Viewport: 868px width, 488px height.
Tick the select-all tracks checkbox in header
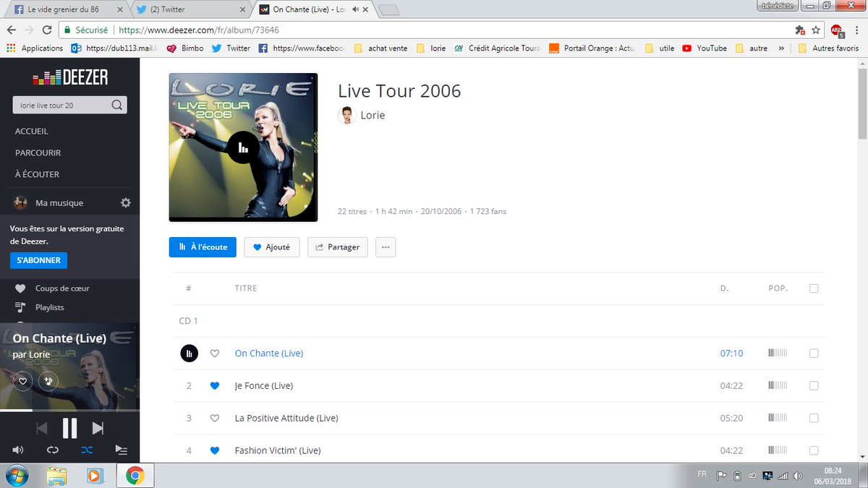coord(814,288)
